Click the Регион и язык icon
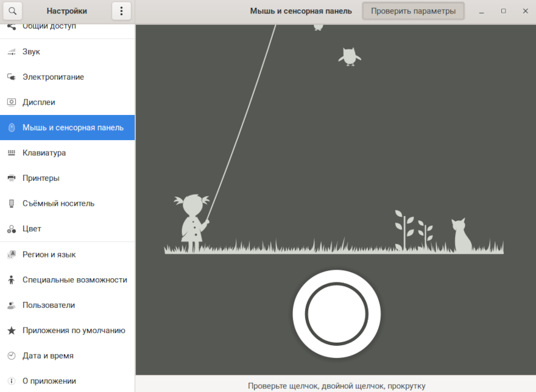This screenshot has height=392, width=536. click(x=11, y=254)
